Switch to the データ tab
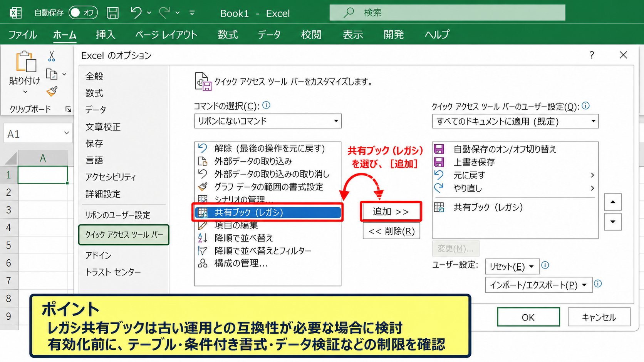644x362 pixels. (269, 35)
